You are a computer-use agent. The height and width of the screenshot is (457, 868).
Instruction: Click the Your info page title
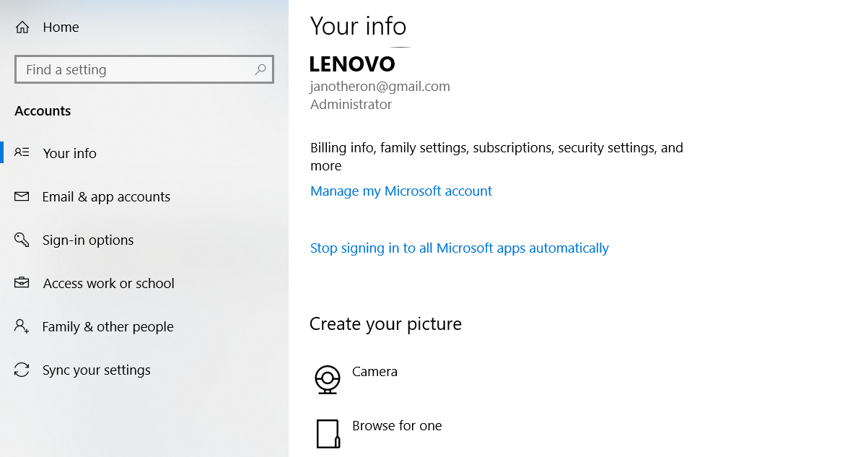[x=359, y=26]
